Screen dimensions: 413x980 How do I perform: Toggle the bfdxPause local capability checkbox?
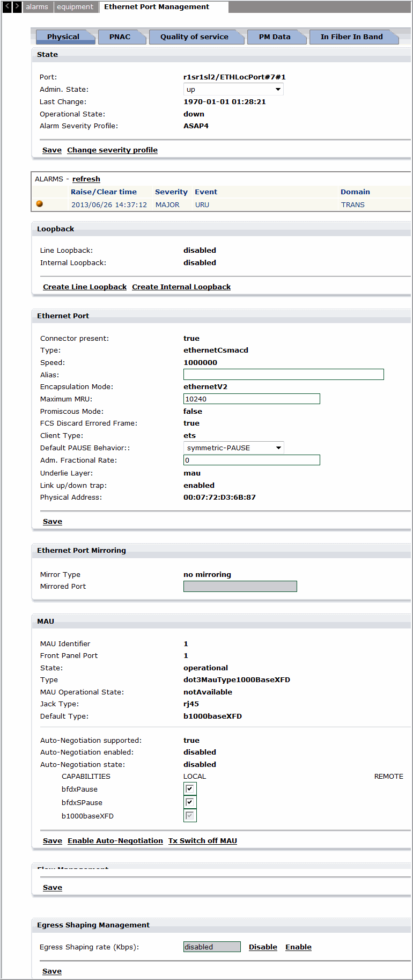(190, 789)
